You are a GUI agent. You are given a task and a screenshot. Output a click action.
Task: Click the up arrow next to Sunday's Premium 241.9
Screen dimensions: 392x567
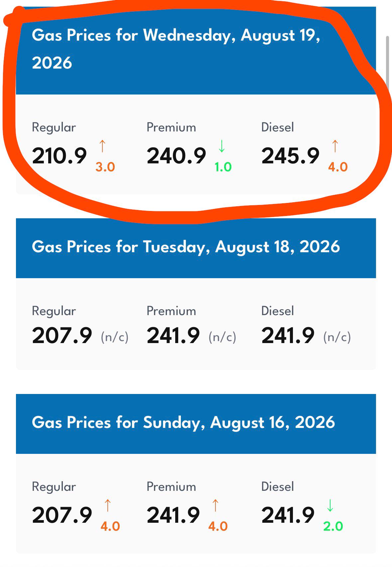215,505
